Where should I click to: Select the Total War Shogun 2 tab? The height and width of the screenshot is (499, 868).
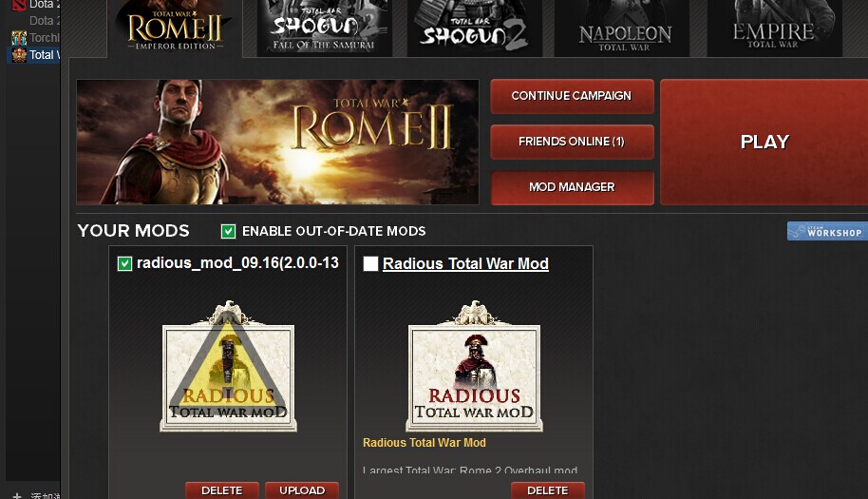pos(475,28)
